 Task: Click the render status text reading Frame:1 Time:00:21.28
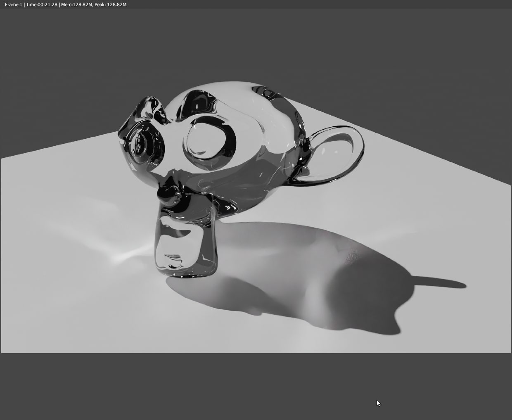66,5
